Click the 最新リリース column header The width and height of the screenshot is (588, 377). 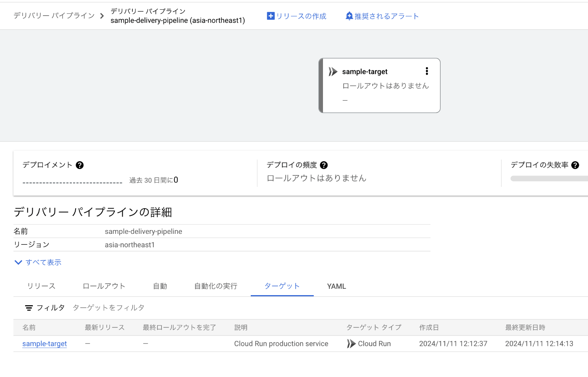(x=105, y=327)
